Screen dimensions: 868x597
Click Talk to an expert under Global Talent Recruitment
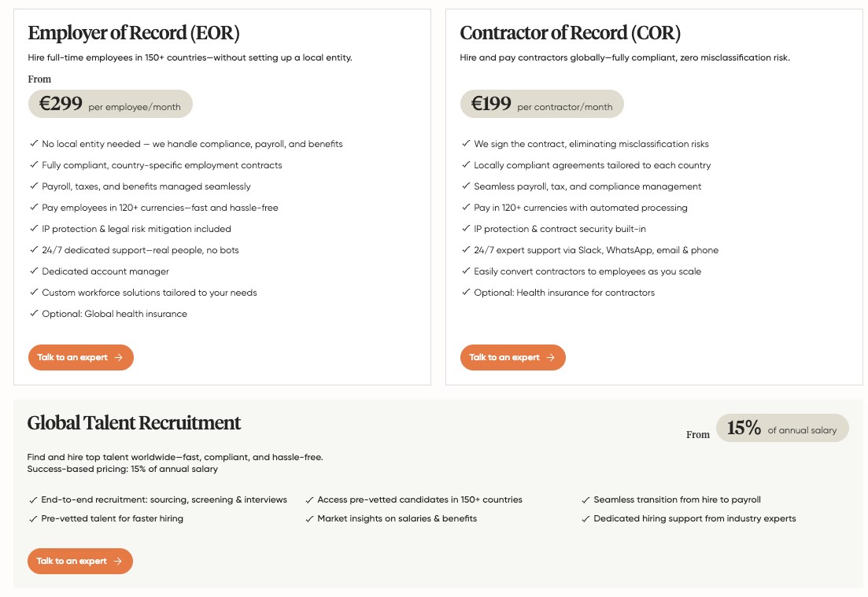pyautogui.click(x=80, y=561)
